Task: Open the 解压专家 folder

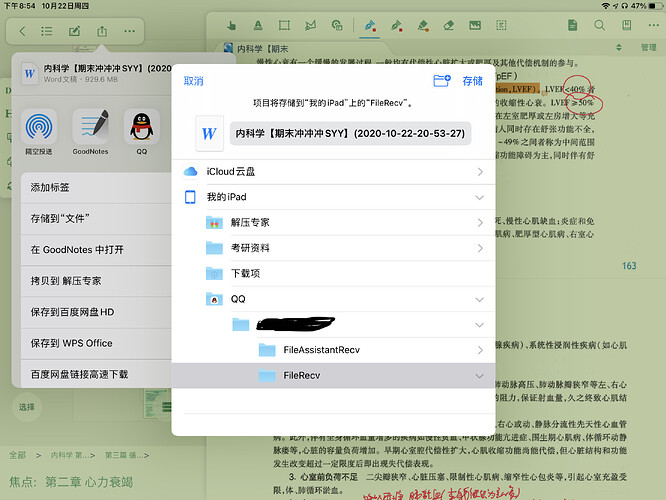Action: [333, 223]
